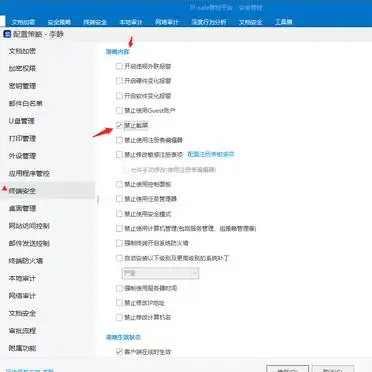Select 应用程序管控 in the policy list
This screenshot has height=372, width=372.
tap(29, 173)
